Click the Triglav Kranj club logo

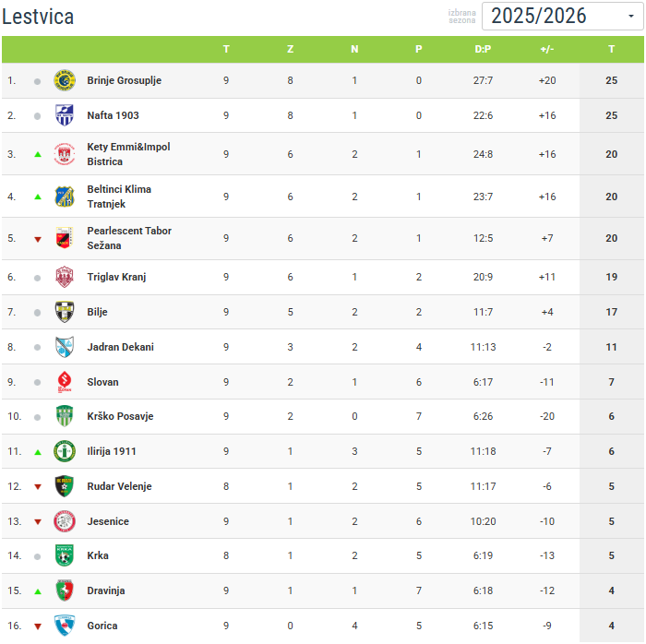point(65,277)
